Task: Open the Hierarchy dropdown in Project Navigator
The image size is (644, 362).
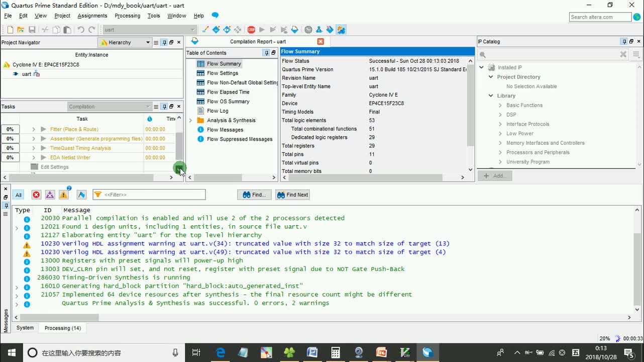Action: pyautogui.click(x=125, y=43)
